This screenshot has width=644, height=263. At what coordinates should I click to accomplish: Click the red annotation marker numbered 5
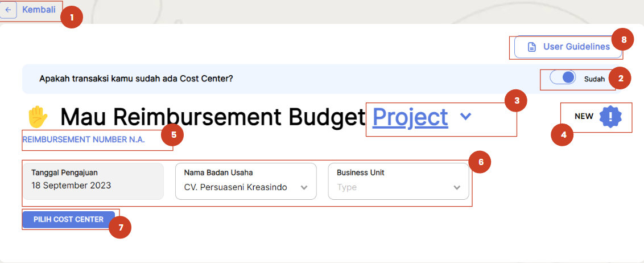pyautogui.click(x=172, y=135)
